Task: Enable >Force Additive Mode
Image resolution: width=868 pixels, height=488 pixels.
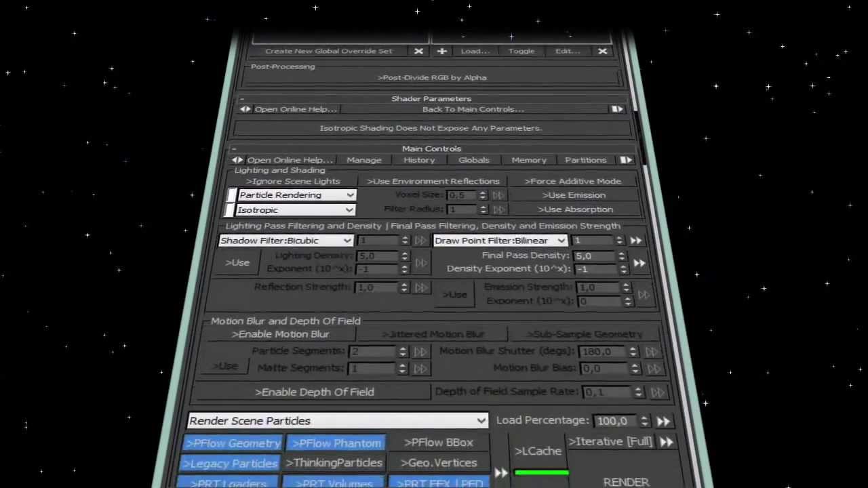Action: coord(573,181)
